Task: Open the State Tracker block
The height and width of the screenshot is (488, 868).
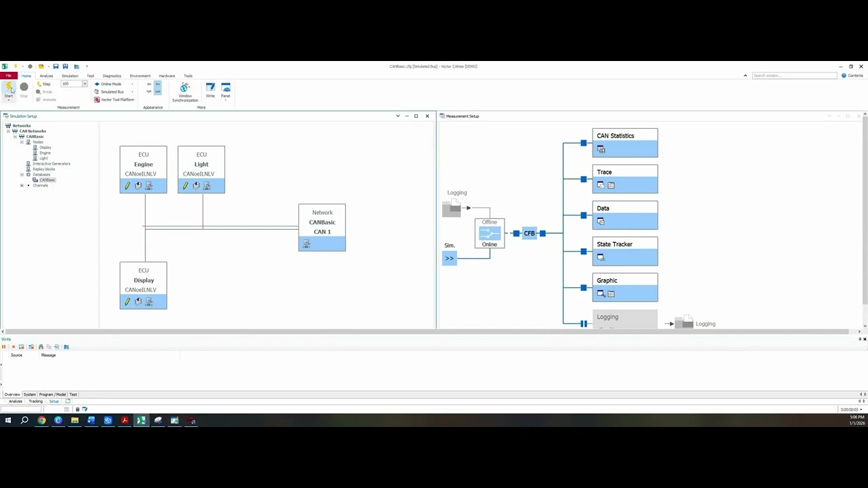Action: 625,251
